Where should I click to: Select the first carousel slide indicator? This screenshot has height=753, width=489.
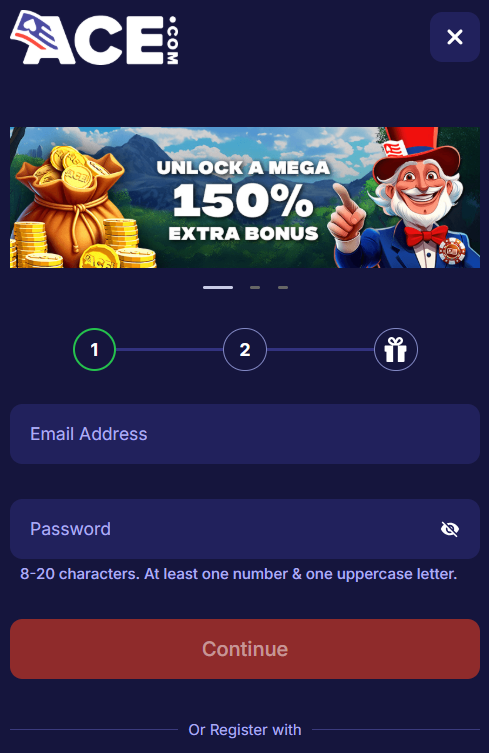tap(218, 287)
